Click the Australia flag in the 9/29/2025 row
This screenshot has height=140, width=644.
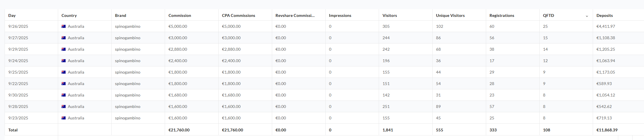point(64,49)
